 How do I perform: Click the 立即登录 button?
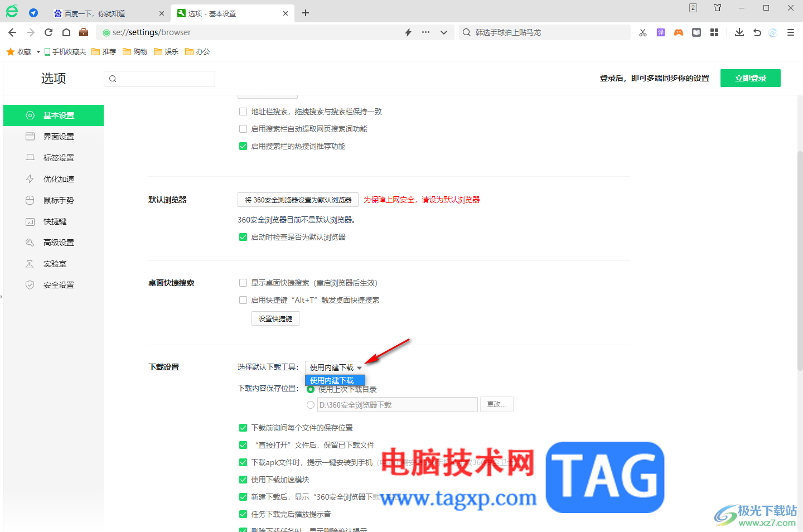[751, 78]
